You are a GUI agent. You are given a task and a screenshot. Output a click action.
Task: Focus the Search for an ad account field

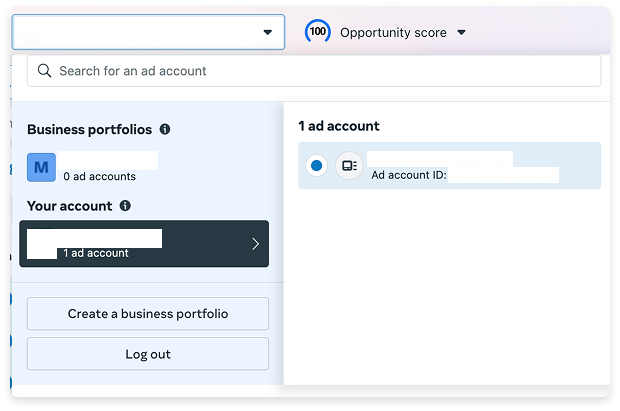point(314,71)
